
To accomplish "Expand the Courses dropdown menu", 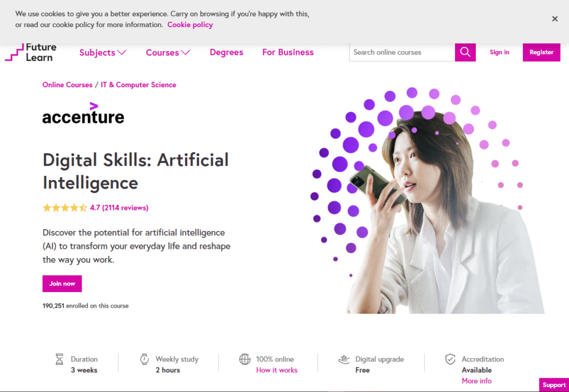I will click(168, 53).
